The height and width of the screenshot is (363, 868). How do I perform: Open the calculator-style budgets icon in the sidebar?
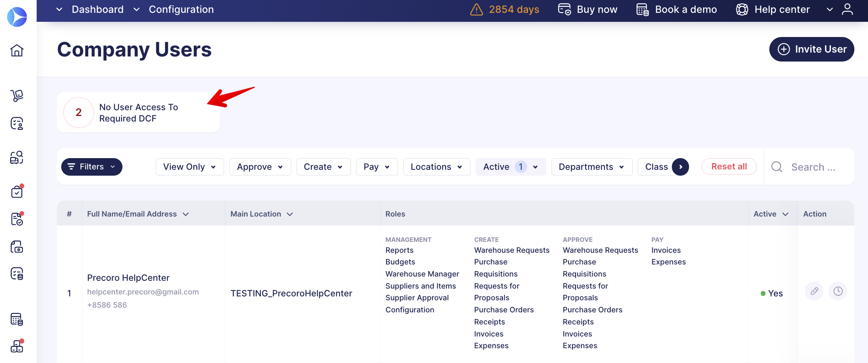coord(17,319)
